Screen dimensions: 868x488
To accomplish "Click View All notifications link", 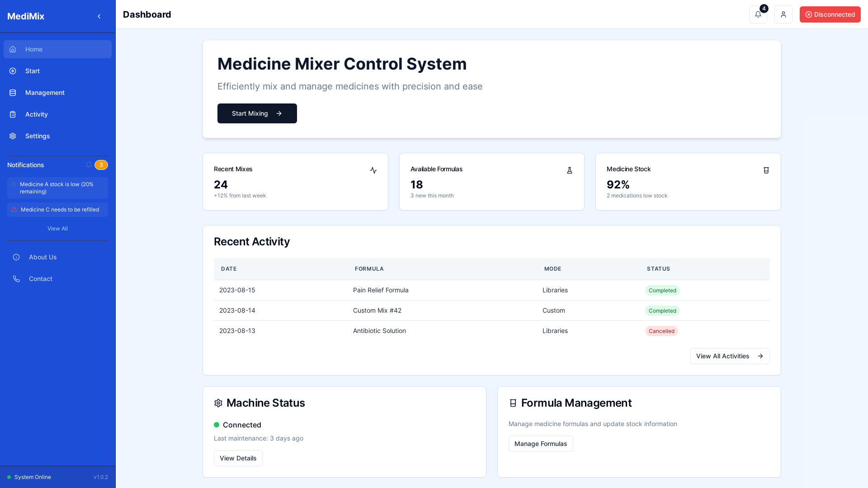I will coord(57,229).
